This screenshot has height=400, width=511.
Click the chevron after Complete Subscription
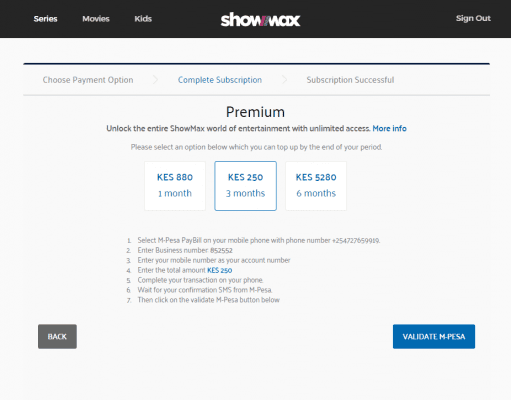(x=284, y=80)
